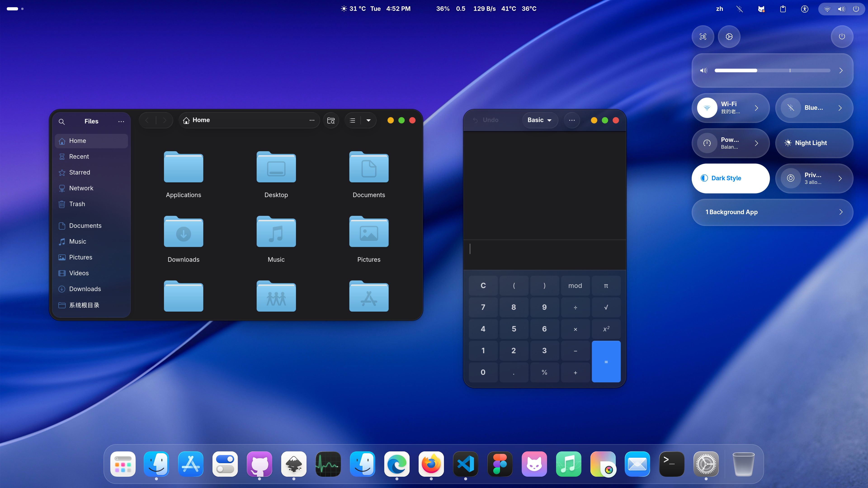Open Visual Studio Code from the dock
This screenshot has width=868, height=488.
point(466,464)
